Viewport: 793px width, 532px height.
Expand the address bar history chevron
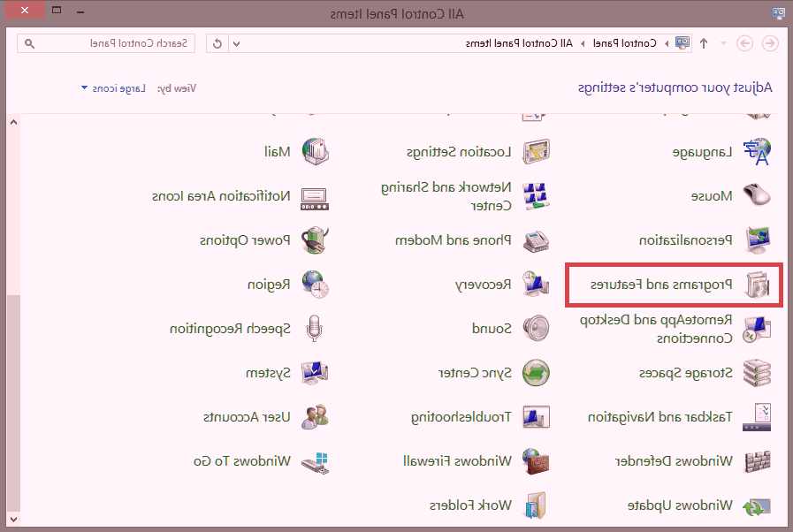[237, 43]
